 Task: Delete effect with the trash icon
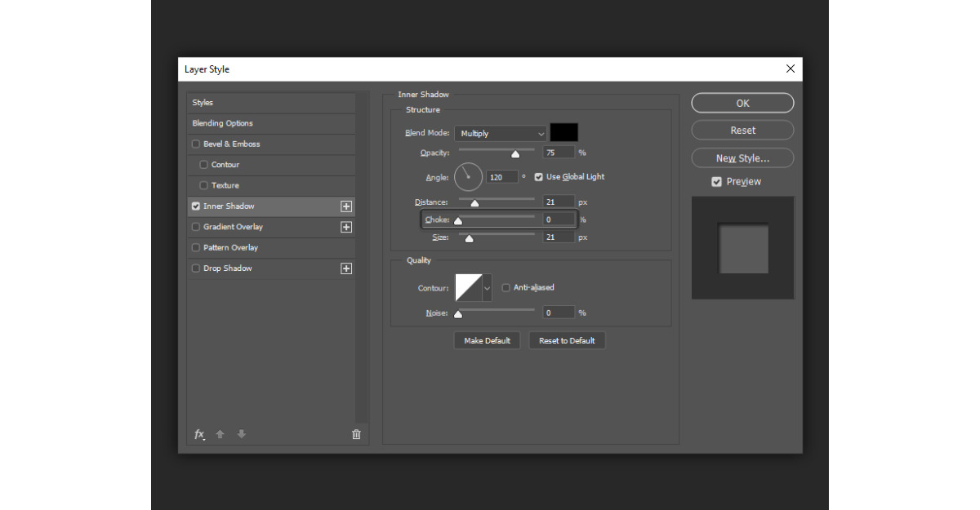pos(356,434)
